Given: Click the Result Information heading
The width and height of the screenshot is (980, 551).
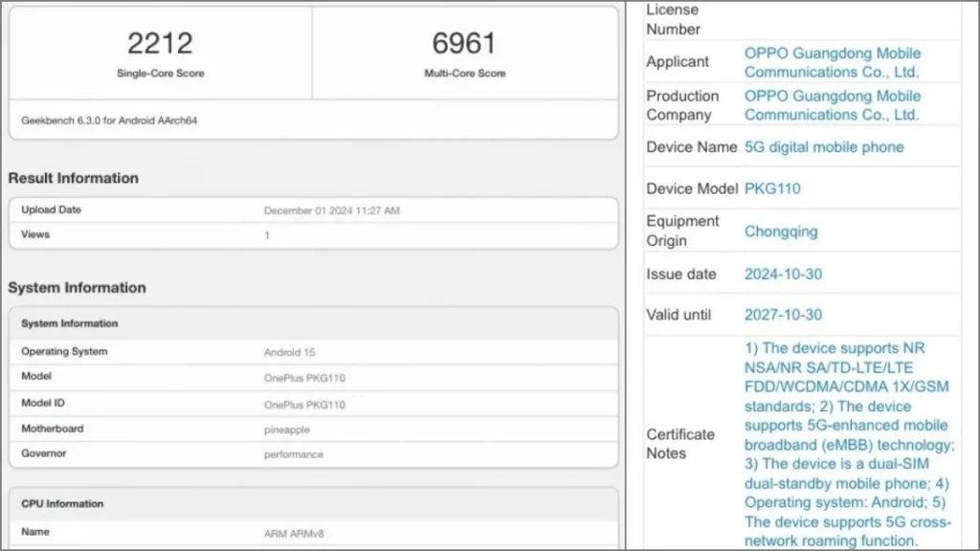Looking at the screenshot, I should click(x=73, y=178).
